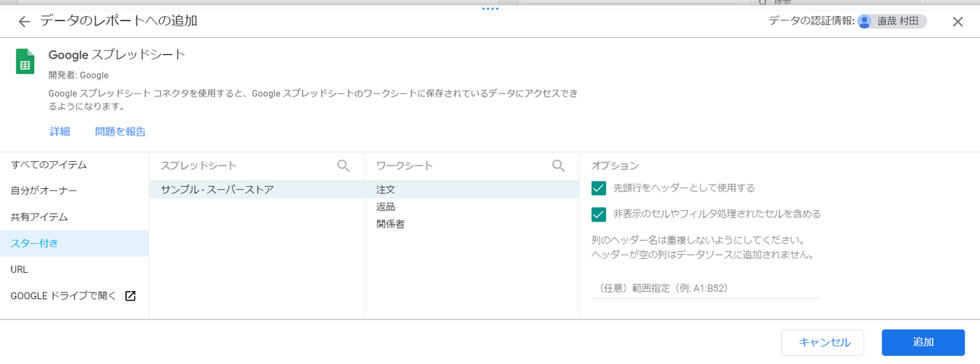This screenshot has width=980, height=364.
Task: Click the 直哉 村田 credentials chip
Action: [892, 21]
